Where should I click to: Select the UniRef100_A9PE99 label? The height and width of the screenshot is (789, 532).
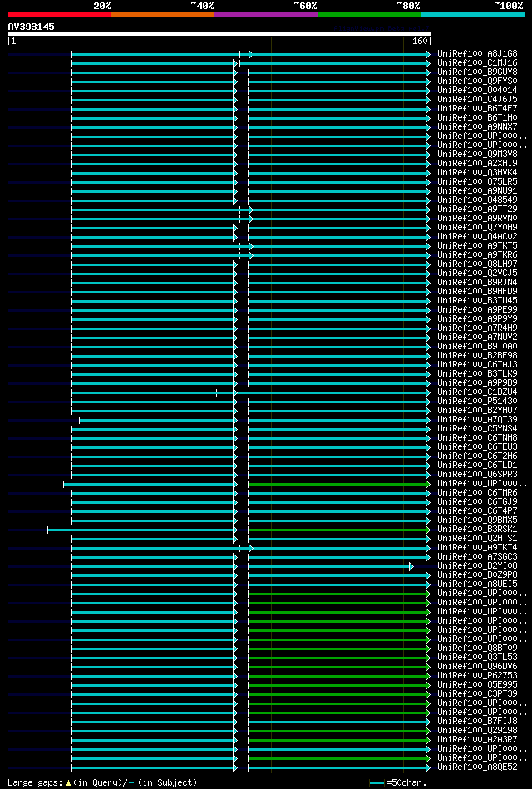point(477,309)
